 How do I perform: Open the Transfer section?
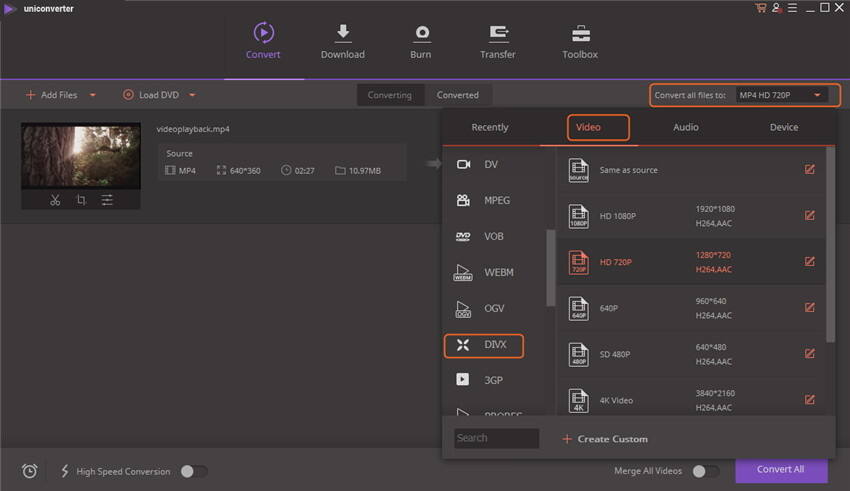(498, 41)
